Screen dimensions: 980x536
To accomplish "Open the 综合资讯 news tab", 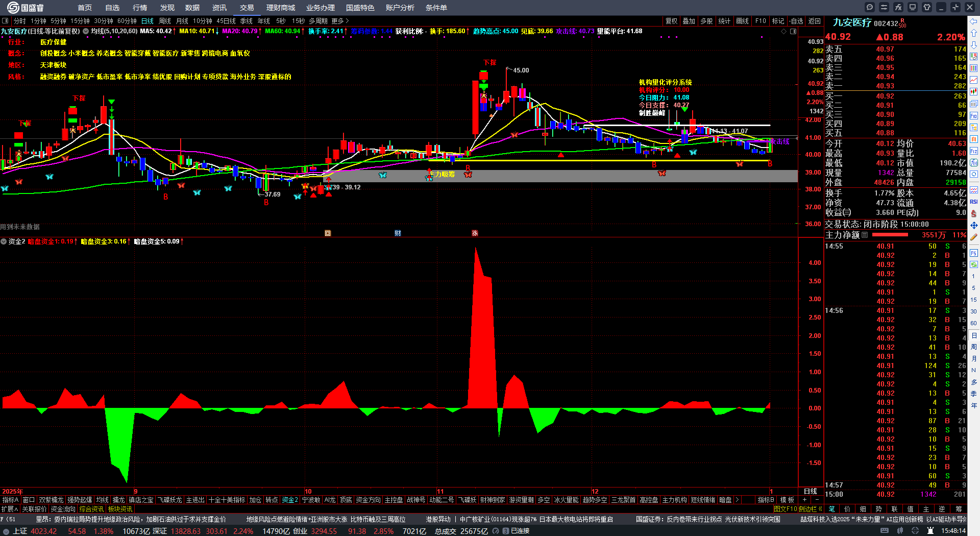I will pos(91,509).
